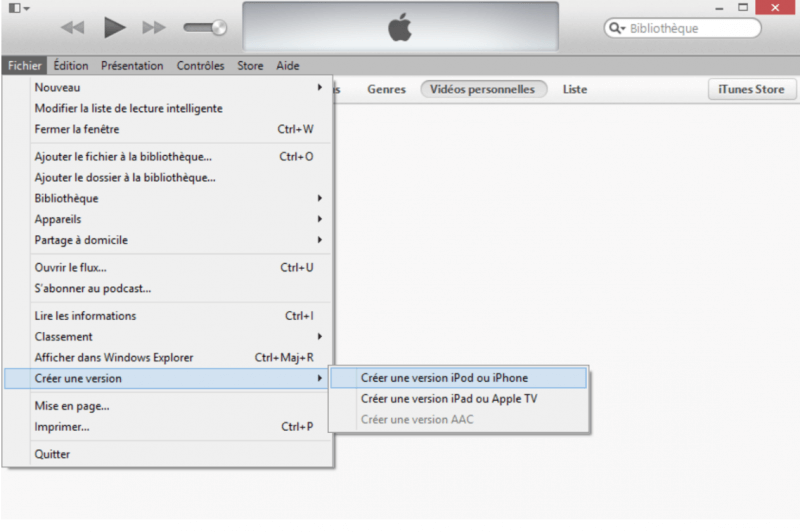This screenshot has width=800, height=532.
Task: Open the Édition menu
Action: coord(71,66)
